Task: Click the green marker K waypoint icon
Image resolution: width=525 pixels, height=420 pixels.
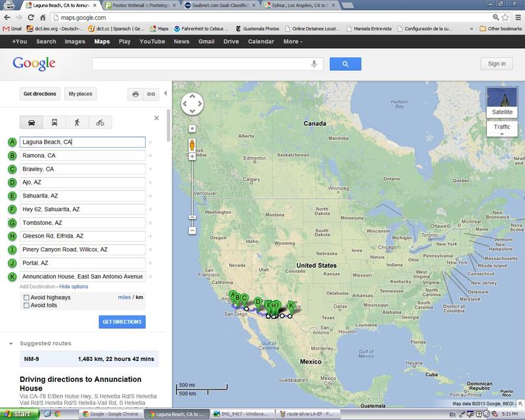Action: pos(12,277)
